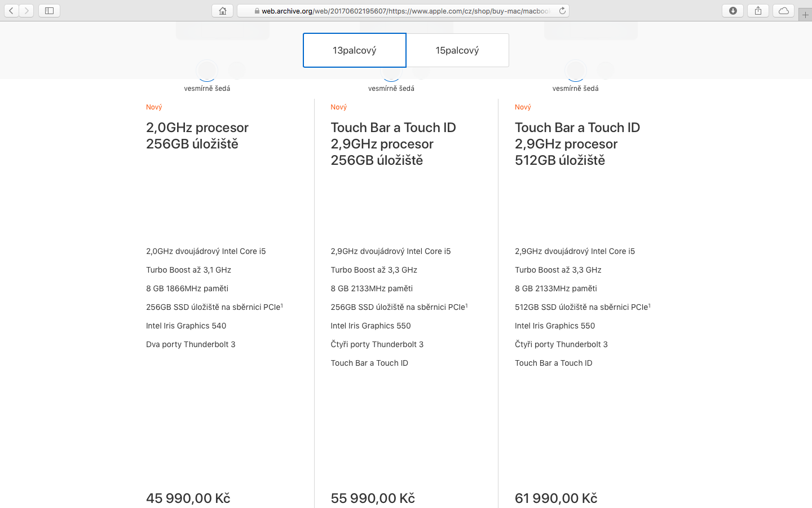This screenshot has width=812, height=508.
Task: Reload the current page
Action: pos(562,11)
